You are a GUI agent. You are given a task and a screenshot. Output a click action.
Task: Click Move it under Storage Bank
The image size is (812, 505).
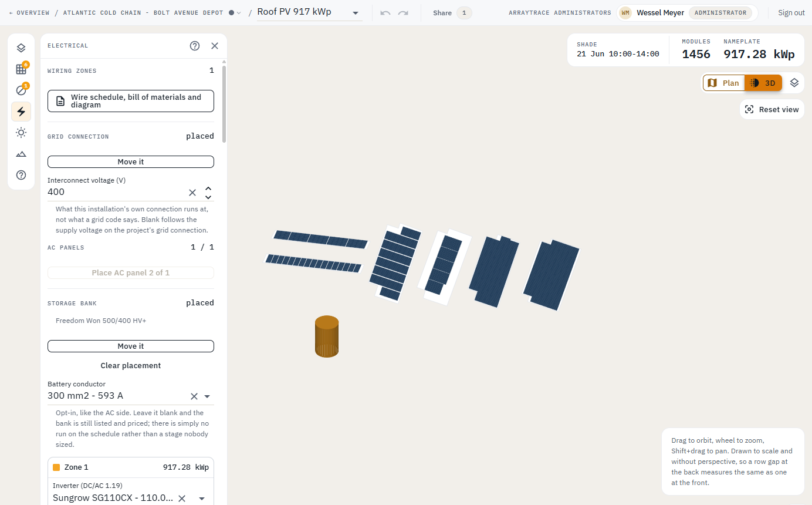click(131, 346)
